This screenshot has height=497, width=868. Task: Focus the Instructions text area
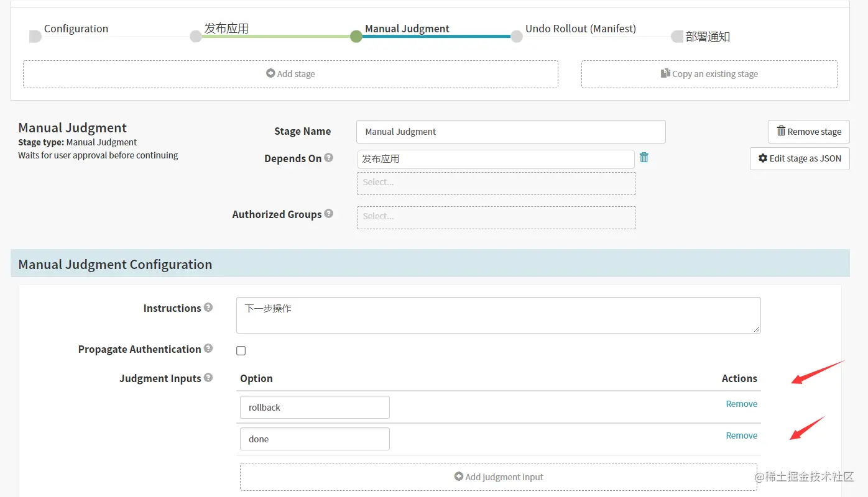[499, 315]
